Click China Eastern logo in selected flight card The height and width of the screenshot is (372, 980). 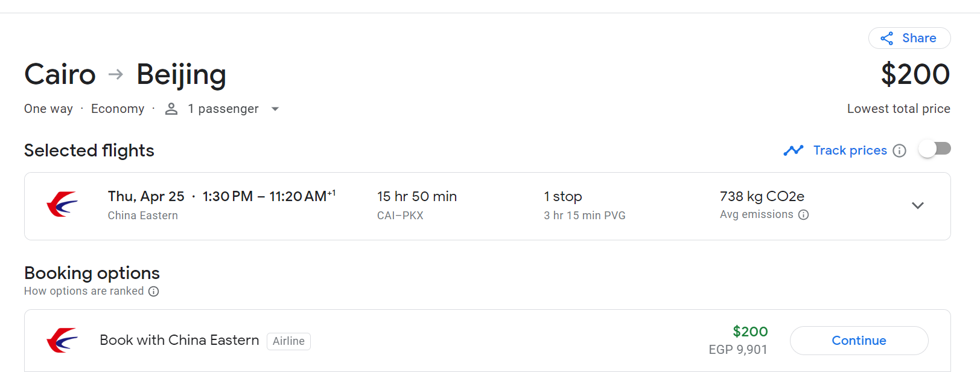(62, 205)
